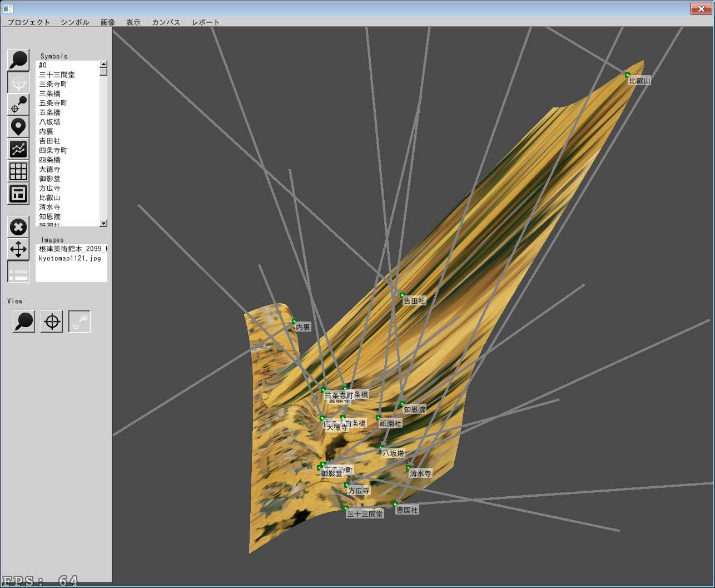
Task: Select 根津美術館本 image in Images list
Action: 72,249
